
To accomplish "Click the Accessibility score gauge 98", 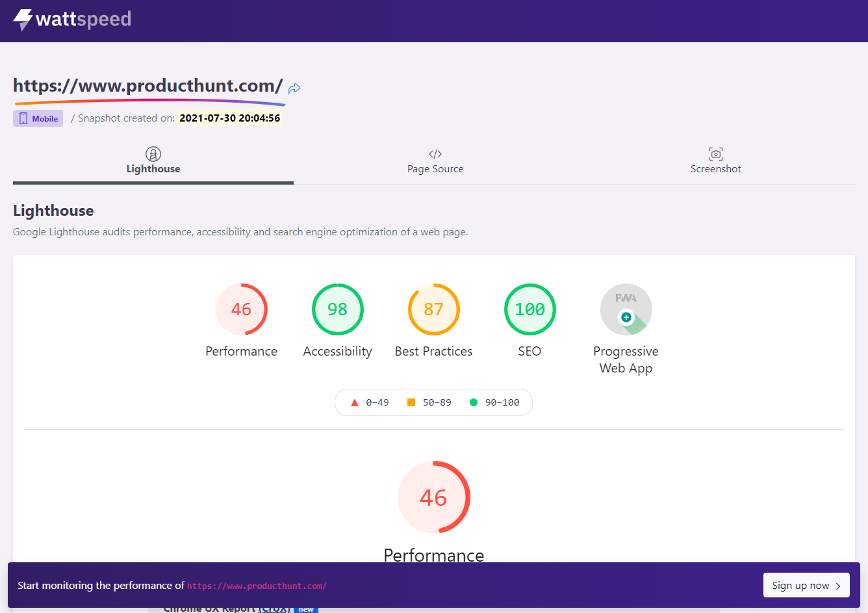I will coord(337,309).
